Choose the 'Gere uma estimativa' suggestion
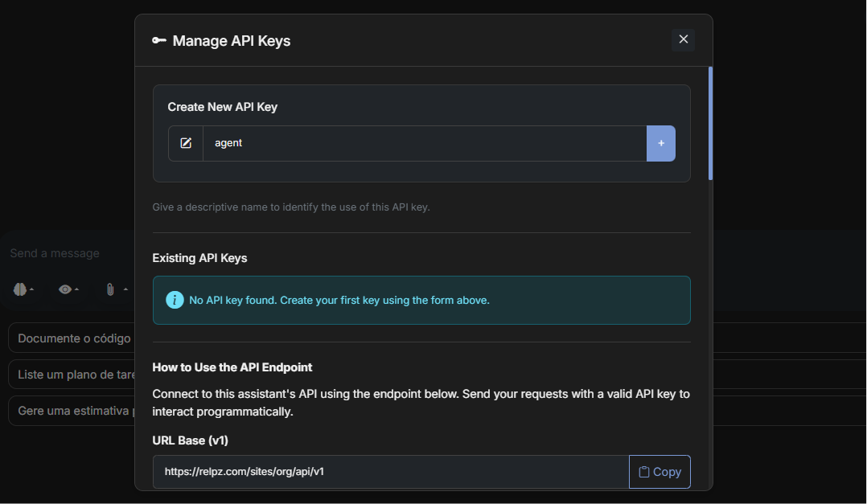 click(73, 412)
